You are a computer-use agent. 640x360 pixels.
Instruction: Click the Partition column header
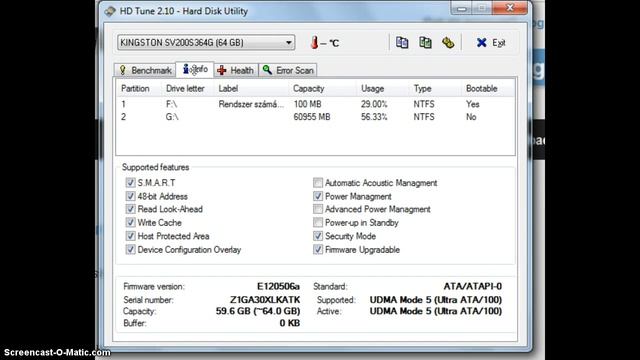click(x=135, y=89)
